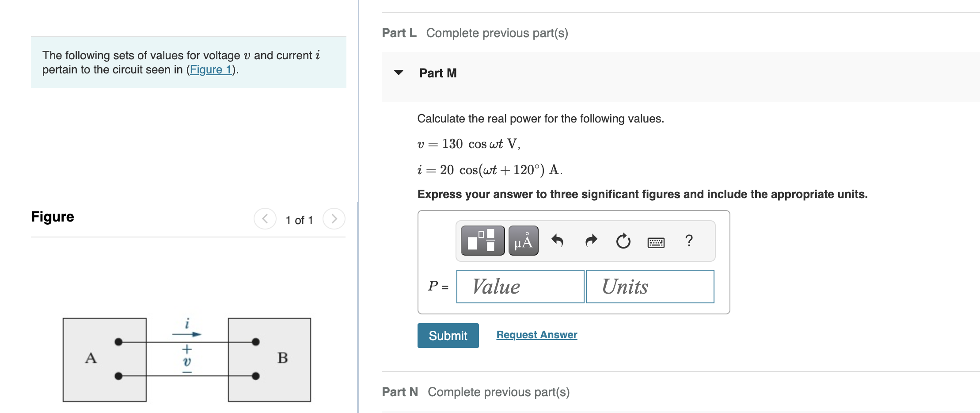This screenshot has height=413, width=980.
Task: Expand the Part N section
Action: 400,392
